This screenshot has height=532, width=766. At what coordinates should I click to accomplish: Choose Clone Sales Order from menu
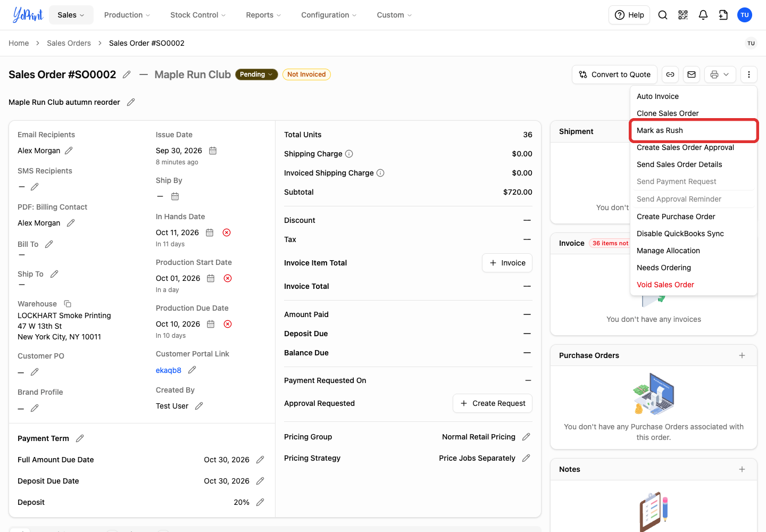click(694, 113)
